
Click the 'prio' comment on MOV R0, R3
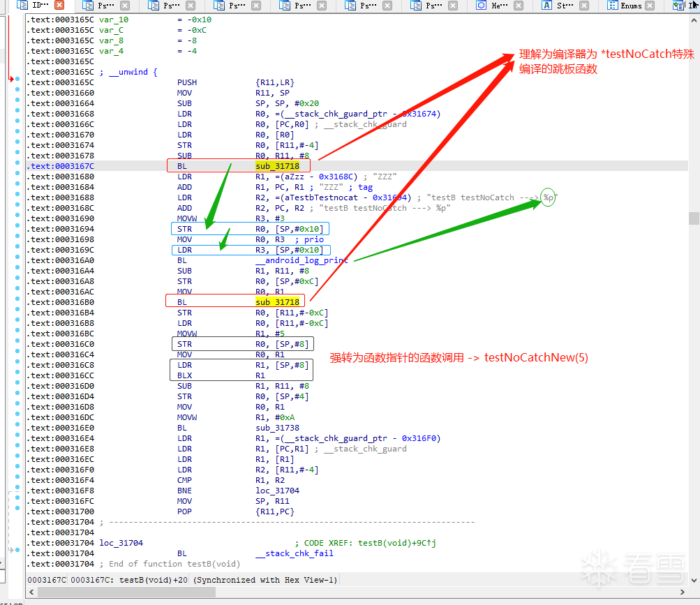point(314,239)
